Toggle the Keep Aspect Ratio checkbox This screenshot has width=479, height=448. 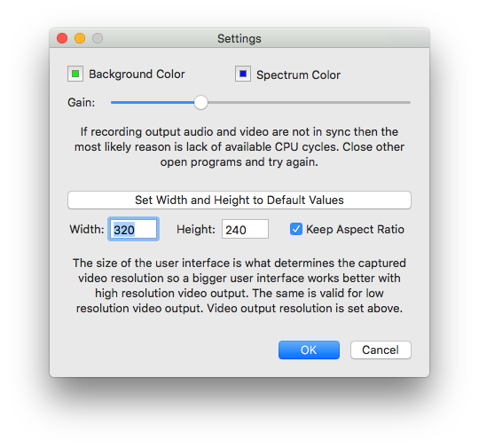point(296,229)
